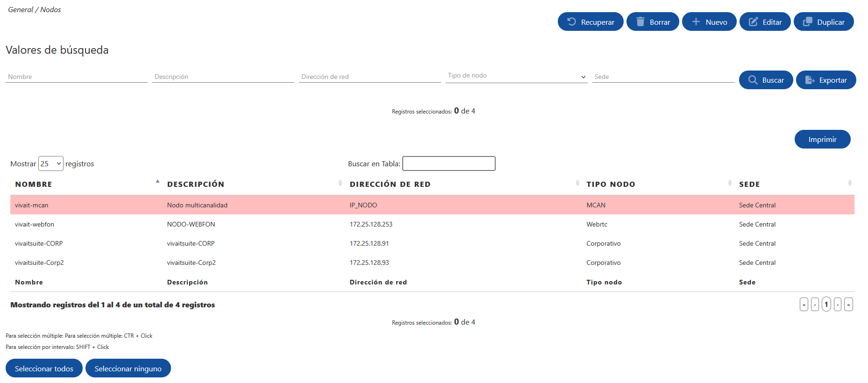This screenshot has height=383, width=868.
Task: Click the Recuperar button
Action: [x=591, y=21]
